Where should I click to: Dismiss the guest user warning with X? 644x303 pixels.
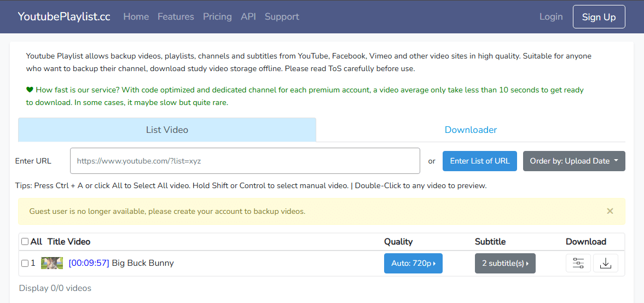pyautogui.click(x=610, y=211)
